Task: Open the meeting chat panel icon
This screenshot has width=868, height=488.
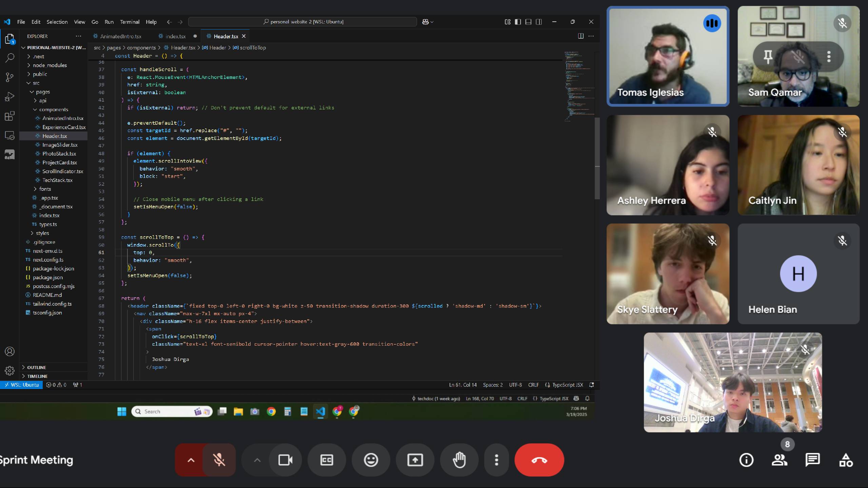Action: click(x=812, y=460)
